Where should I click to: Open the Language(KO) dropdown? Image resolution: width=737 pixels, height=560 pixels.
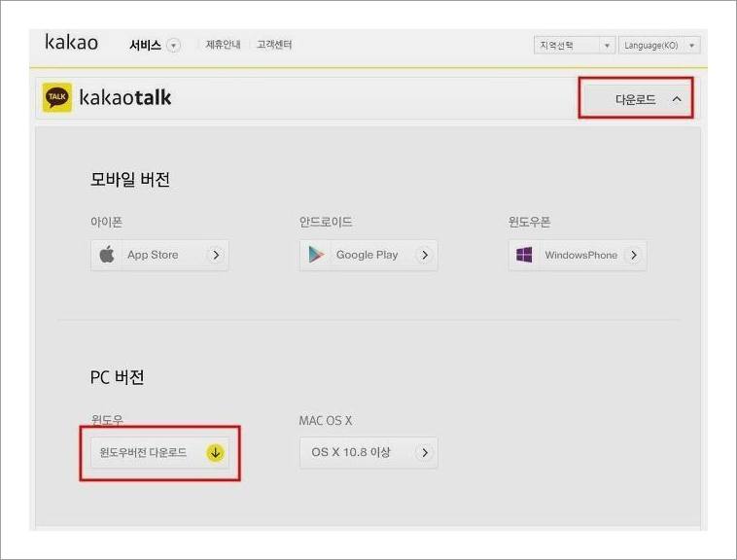click(659, 45)
